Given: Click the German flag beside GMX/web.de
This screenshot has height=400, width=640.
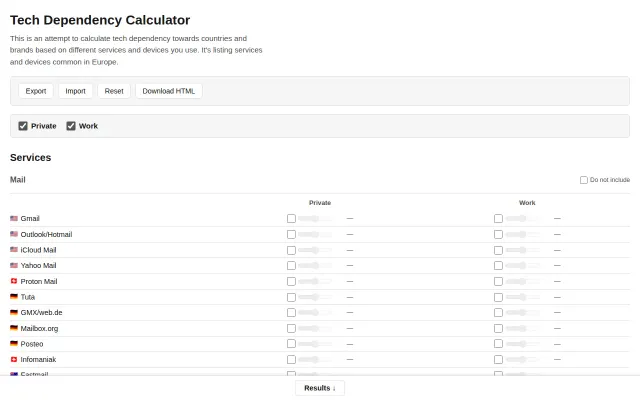Looking at the screenshot, I should pyautogui.click(x=14, y=312).
